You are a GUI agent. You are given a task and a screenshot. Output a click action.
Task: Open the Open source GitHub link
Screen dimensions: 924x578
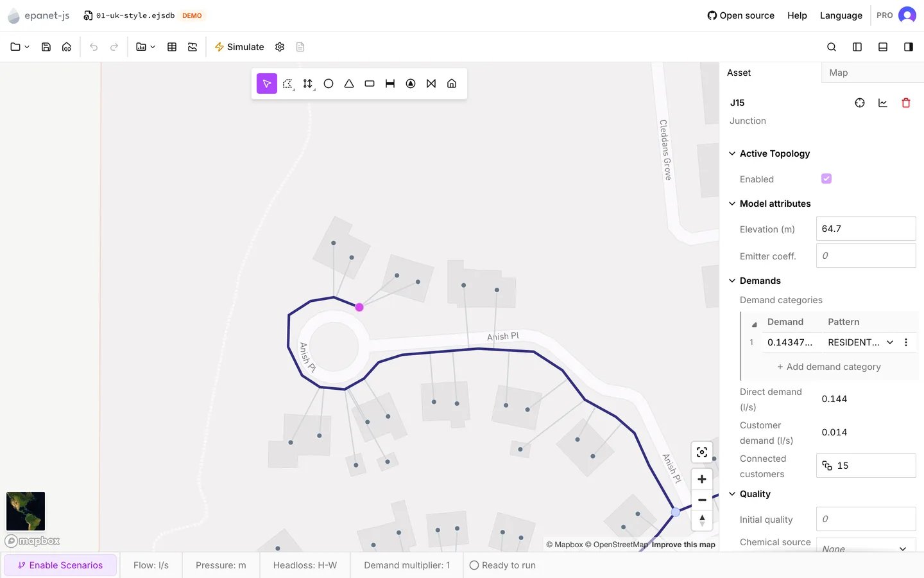point(740,15)
